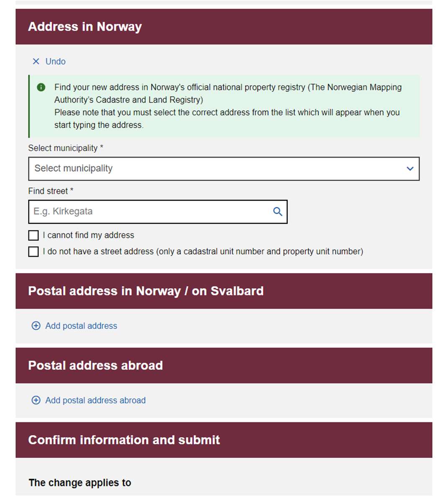Click the green info icon in notice

pyautogui.click(x=41, y=87)
